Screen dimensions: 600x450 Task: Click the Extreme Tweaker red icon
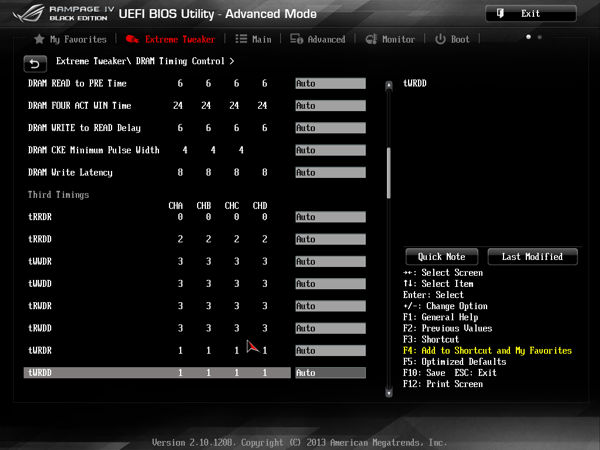[x=132, y=39]
